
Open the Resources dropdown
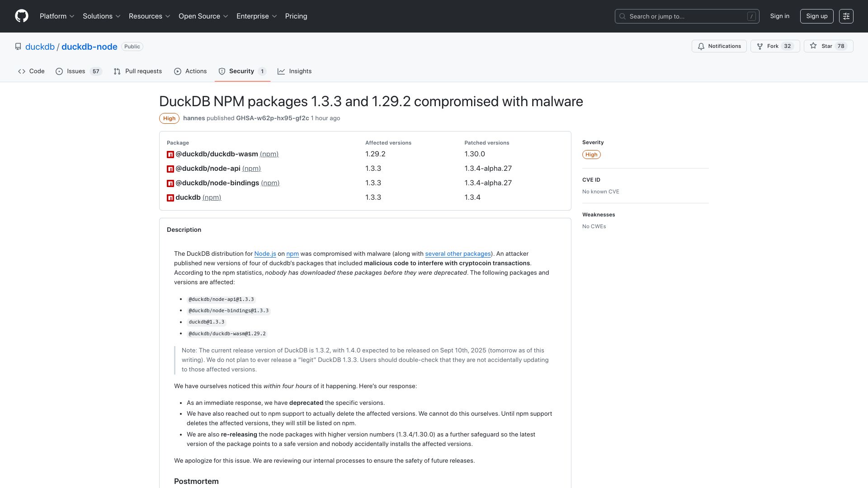pyautogui.click(x=150, y=16)
